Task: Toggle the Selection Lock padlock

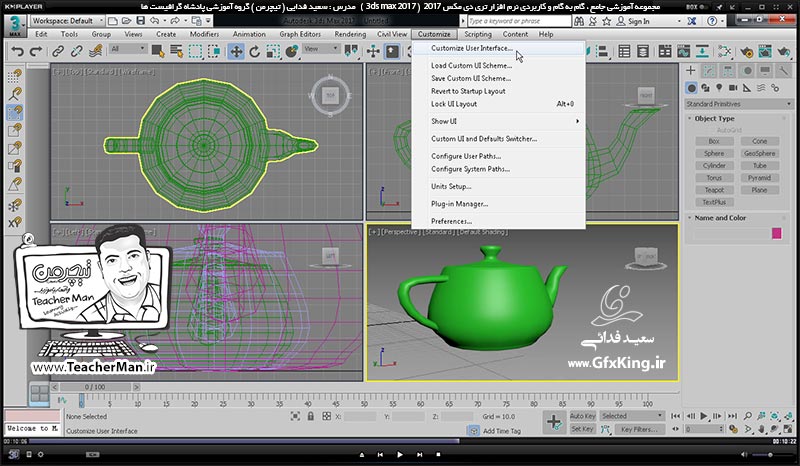Action: pyautogui.click(x=311, y=416)
